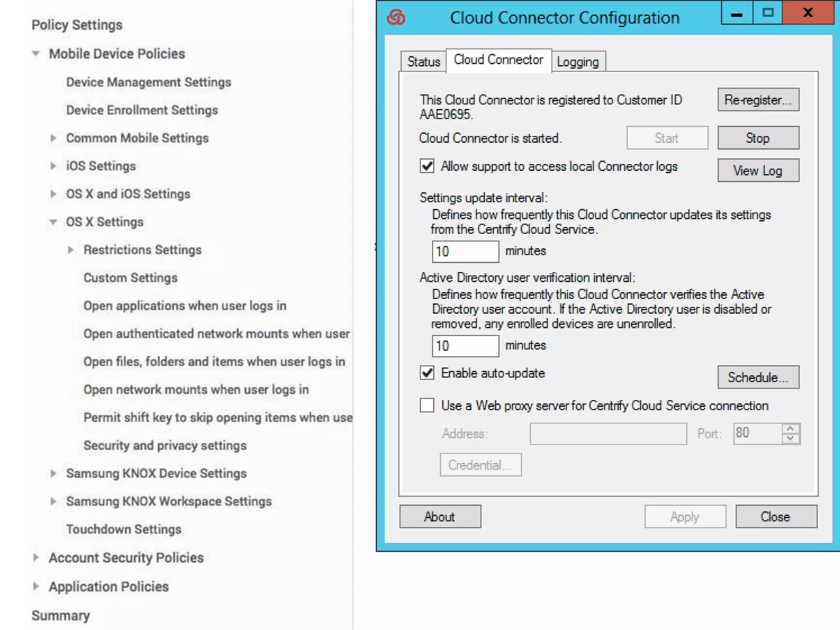This screenshot has height=630, width=840.
Task: Open the auto-update Schedule dialog
Action: [x=758, y=377]
